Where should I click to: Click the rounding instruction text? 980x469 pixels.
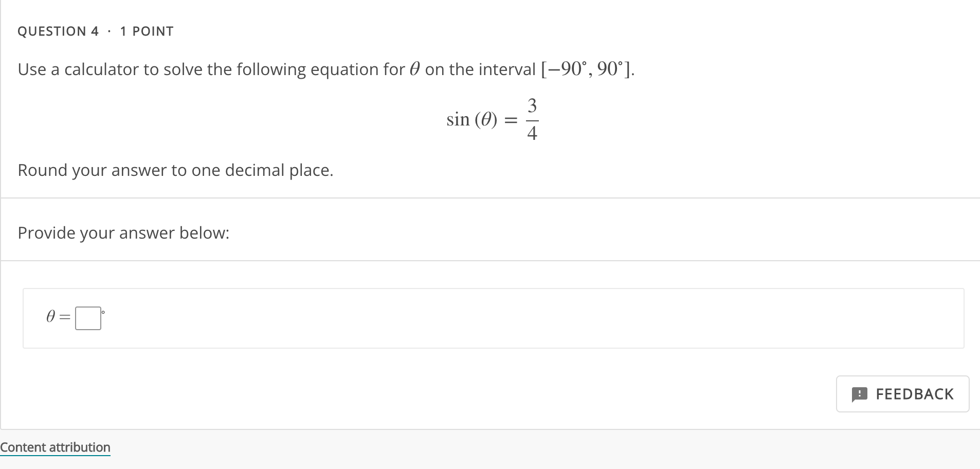175,170
